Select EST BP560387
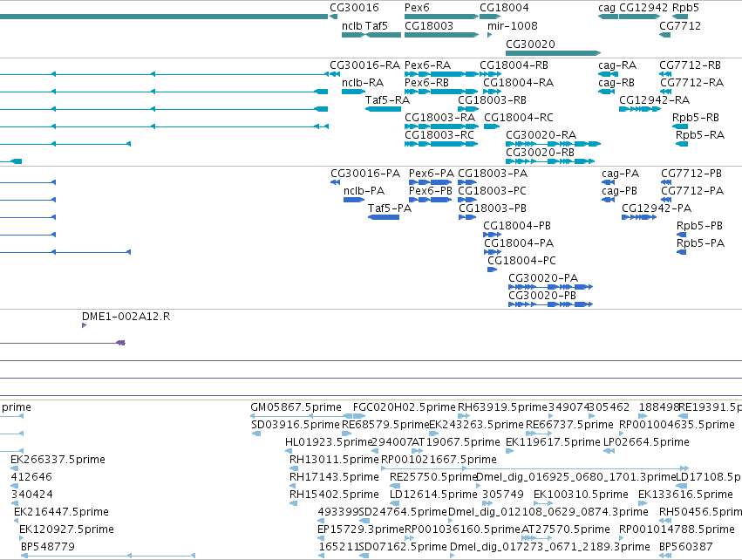Image resolution: width=742 pixels, height=560 pixels. pos(665,556)
